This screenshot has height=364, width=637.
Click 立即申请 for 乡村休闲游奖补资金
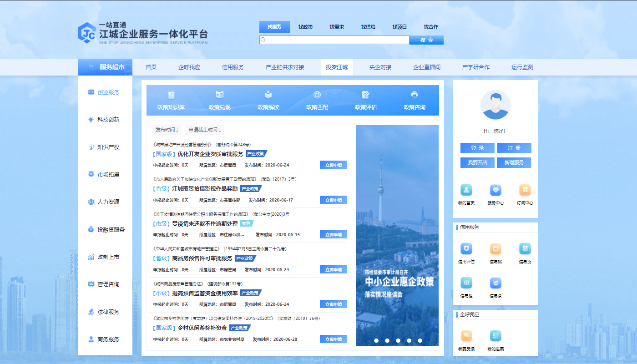pyautogui.click(x=334, y=339)
